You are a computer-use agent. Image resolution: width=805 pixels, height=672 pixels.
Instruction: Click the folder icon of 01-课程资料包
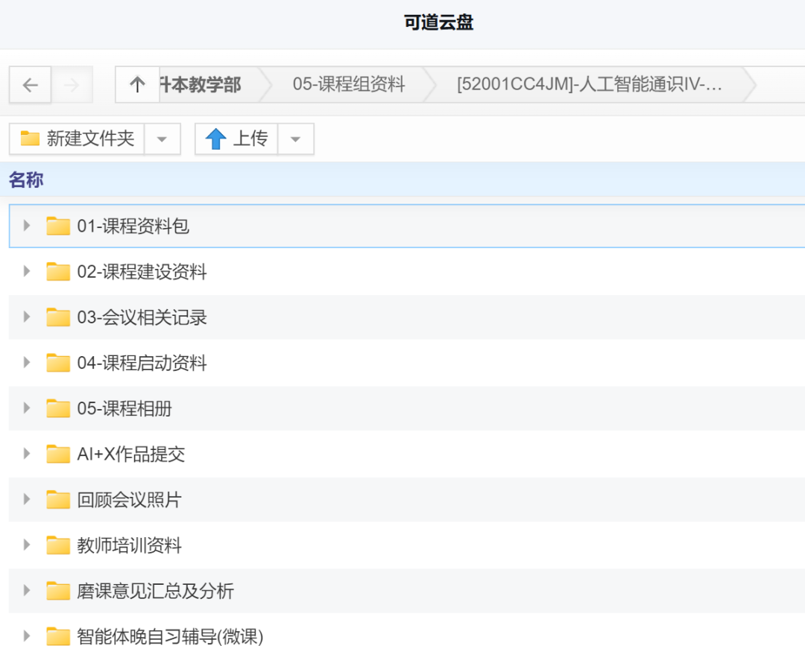click(x=58, y=226)
